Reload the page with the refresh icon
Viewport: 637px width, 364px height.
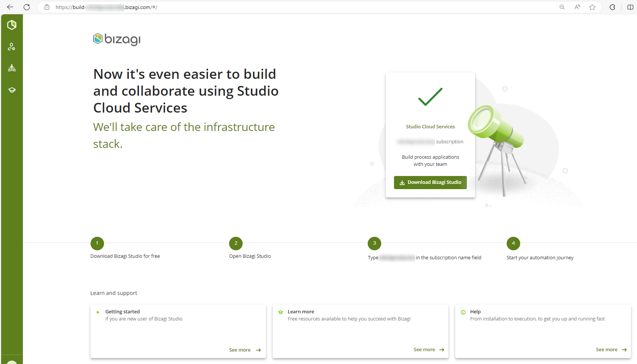coord(27,7)
